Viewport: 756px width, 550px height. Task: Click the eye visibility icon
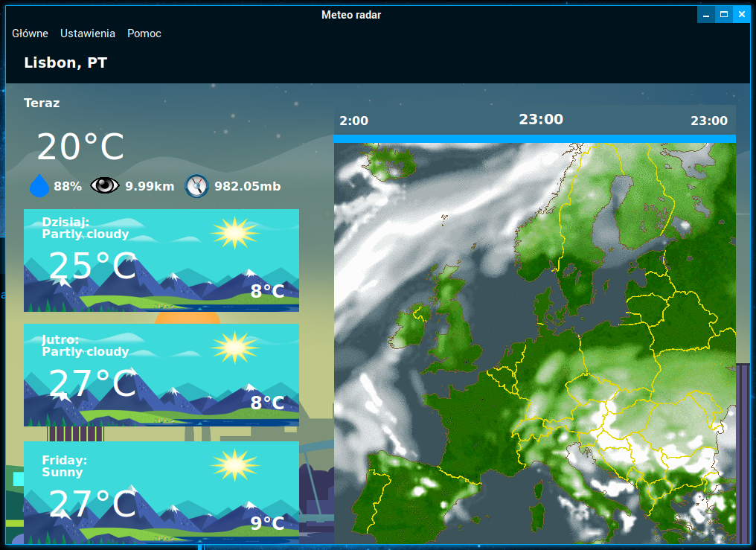[x=105, y=185]
